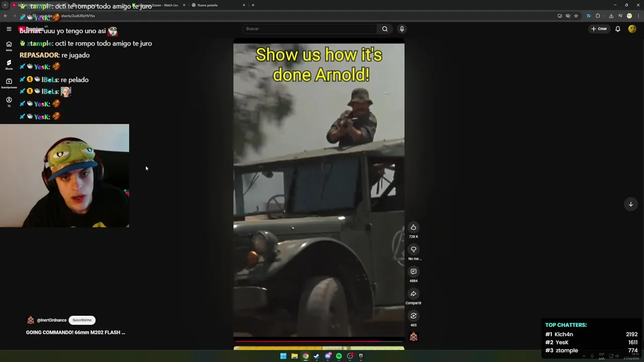Open the Tú profile section in sidebar
The width and height of the screenshot is (644, 362).
coord(9,102)
